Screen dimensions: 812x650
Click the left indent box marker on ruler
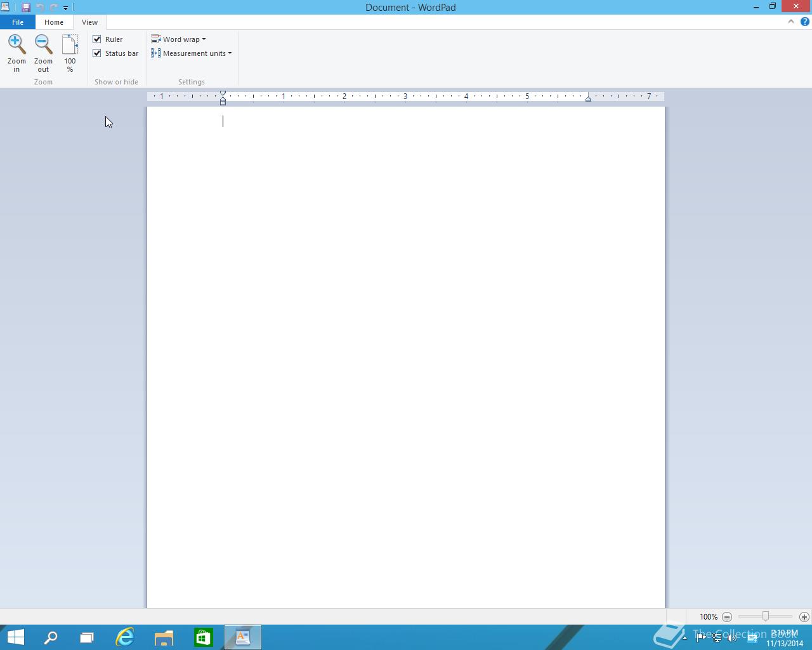click(x=223, y=102)
